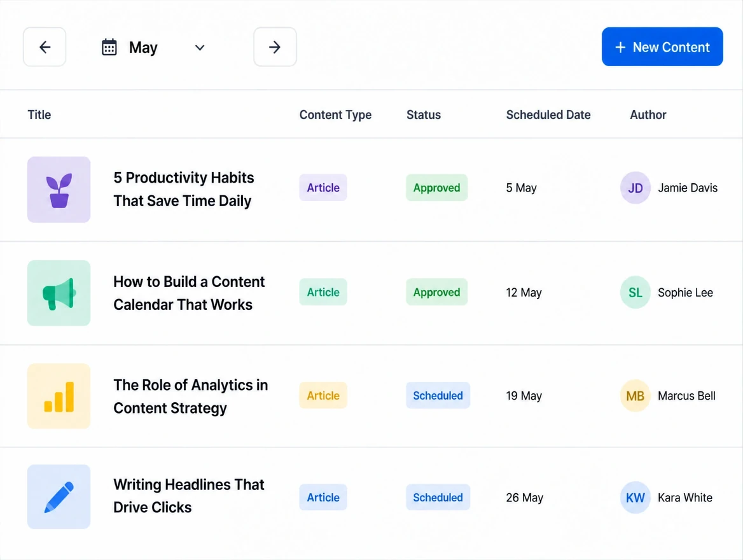Click the SL avatar
Screen dimensions: 743x560
[635, 292]
